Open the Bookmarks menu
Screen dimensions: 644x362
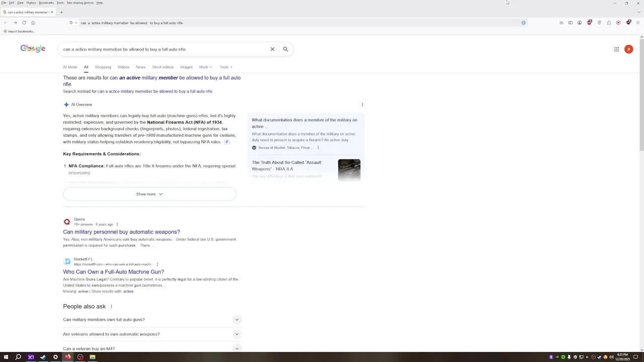click(46, 3)
